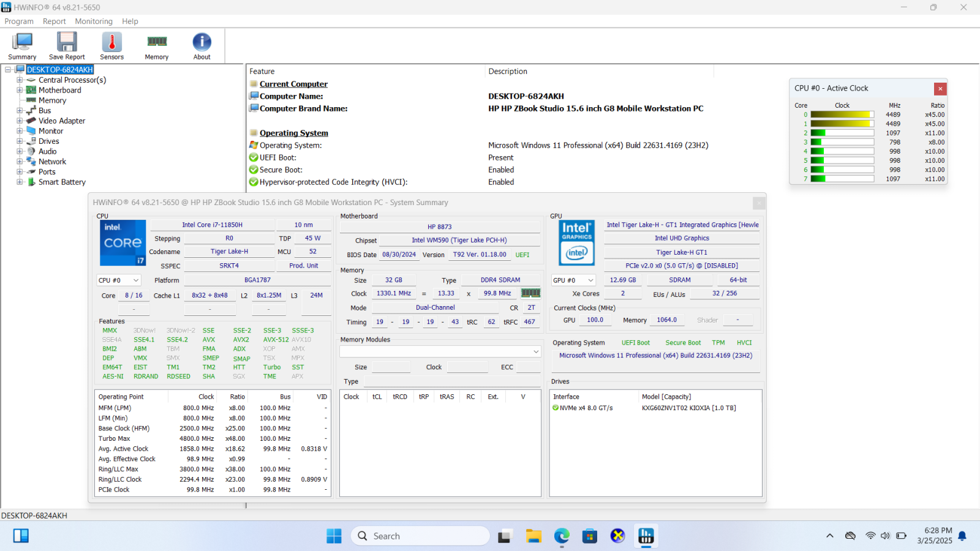Click the Save Report floppy icon

point(67,47)
